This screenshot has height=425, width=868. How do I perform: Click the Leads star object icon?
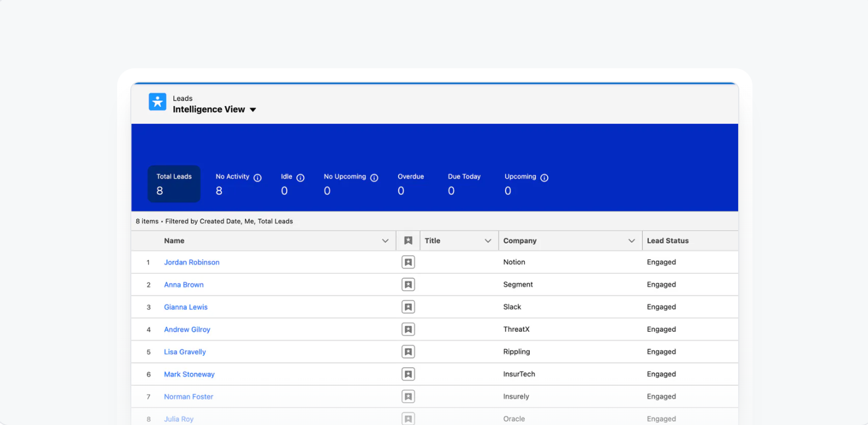[x=158, y=102]
